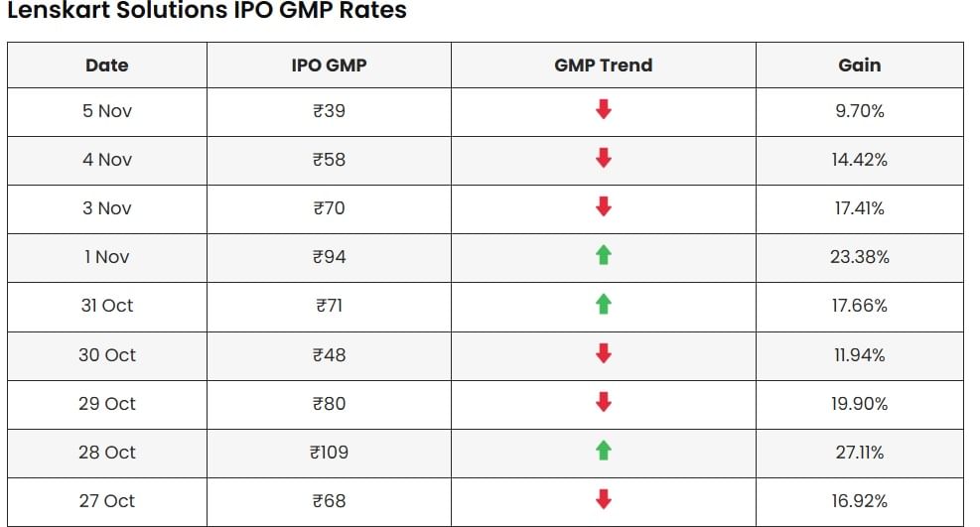
Task: Click the Lenskart Solutions IPO GMP Rates heading
Action: (207, 11)
